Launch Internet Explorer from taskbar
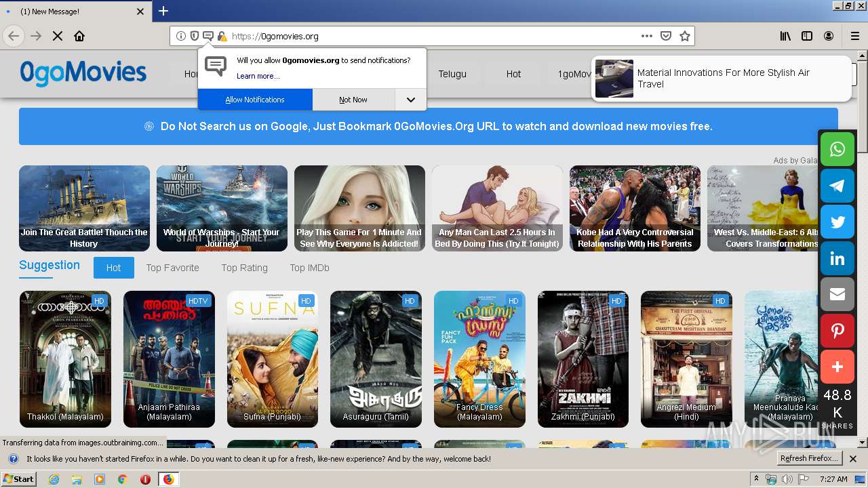Screen dimensions: 868x488 [x=54, y=479]
